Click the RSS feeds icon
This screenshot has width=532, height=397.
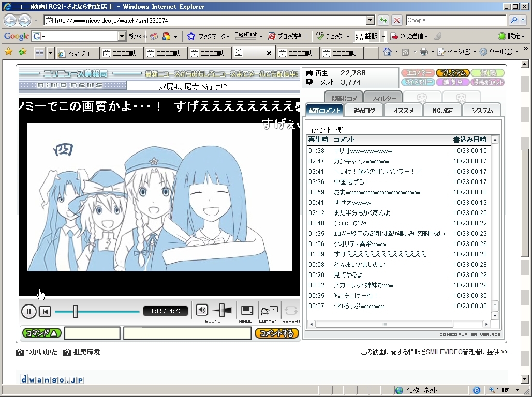click(x=405, y=52)
